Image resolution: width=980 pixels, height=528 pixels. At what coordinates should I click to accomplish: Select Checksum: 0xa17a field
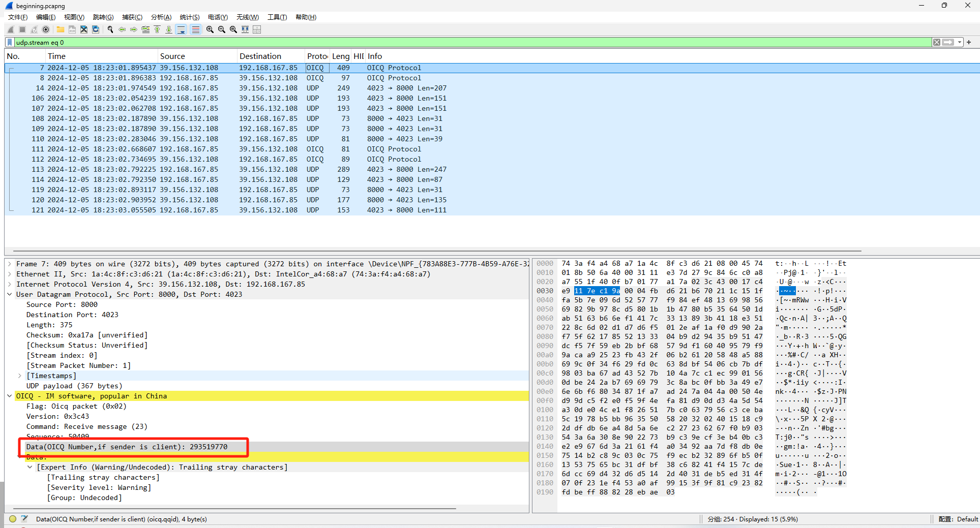coord(87,335)
